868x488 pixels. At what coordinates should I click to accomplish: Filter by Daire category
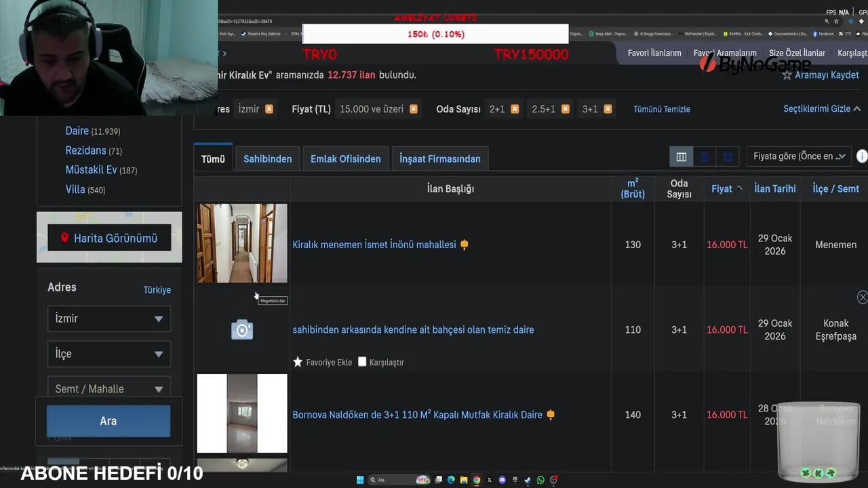tap(77, 131)
